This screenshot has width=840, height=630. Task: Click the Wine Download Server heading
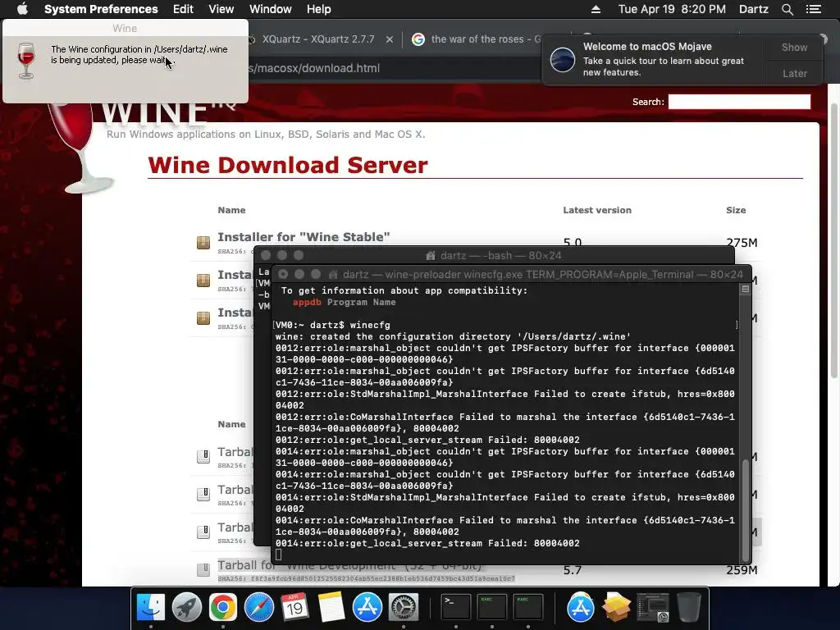click(288, 165)
